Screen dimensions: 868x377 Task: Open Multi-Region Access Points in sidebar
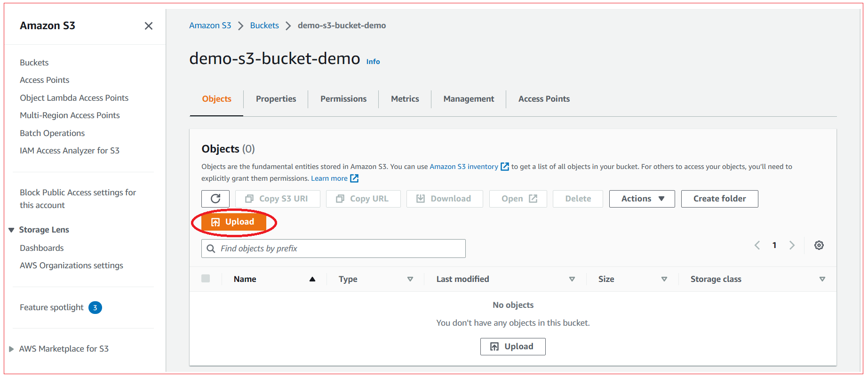(x=70, y=115)
